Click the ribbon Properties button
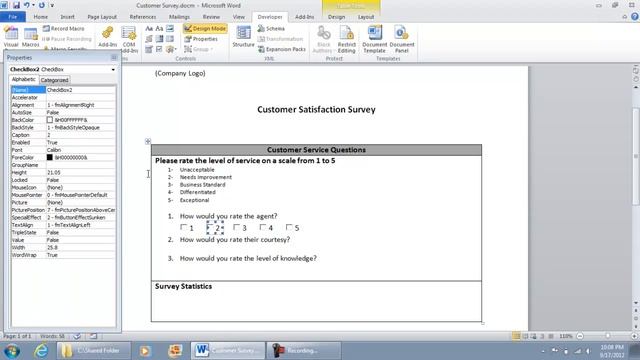 click(201, 39)
